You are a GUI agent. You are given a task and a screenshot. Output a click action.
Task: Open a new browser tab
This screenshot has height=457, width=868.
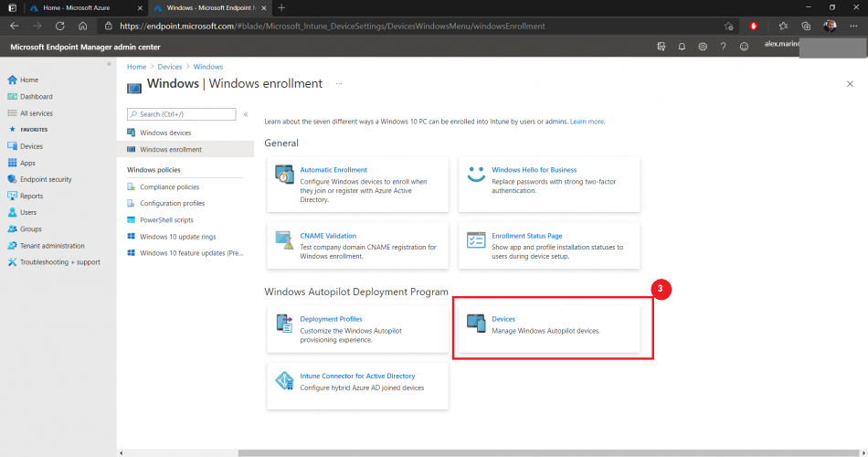point(281,7)
